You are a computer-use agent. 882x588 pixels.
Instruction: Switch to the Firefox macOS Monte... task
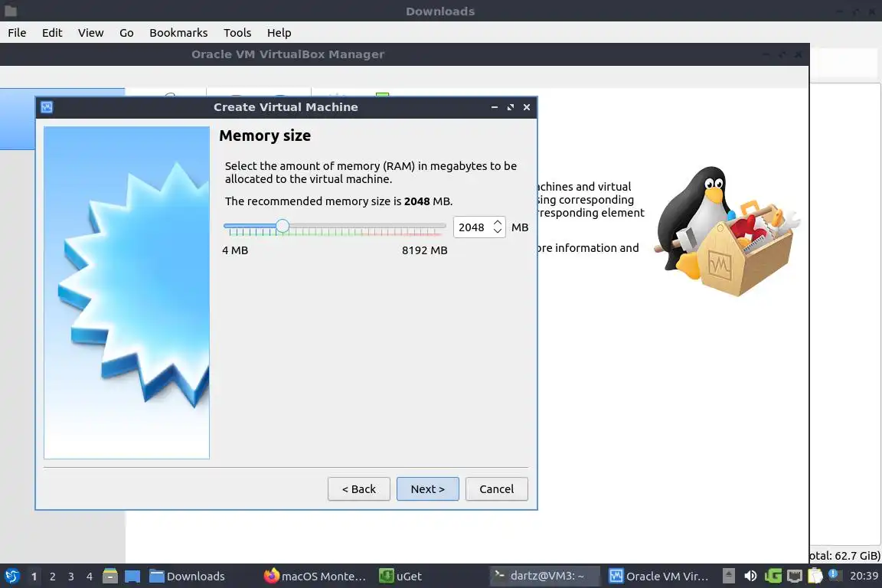click(x=315, y=577)
